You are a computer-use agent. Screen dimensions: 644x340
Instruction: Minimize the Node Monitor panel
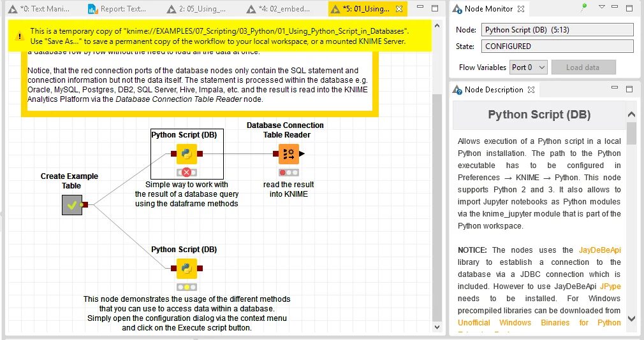click(615, 6)
